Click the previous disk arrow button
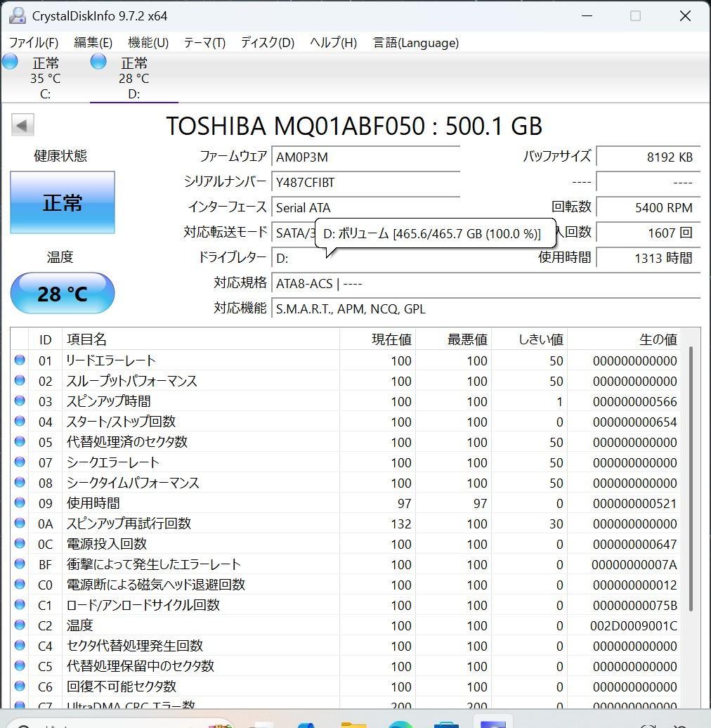The width and height of the screenshot is (711, 728). pyautogui.click(x=22, y=125)
